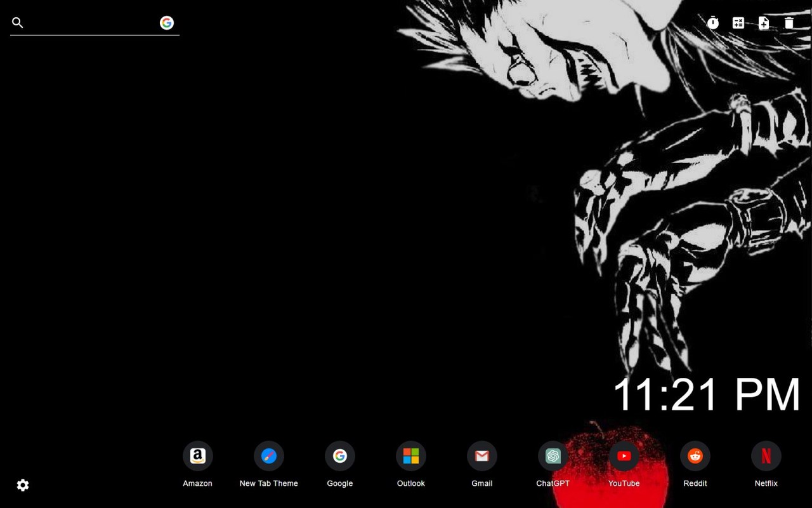Launch the New Tab Theme shortcut icon
Viewport: 812px width, 508px height.
pyautogui.click(x=269, y=456)
